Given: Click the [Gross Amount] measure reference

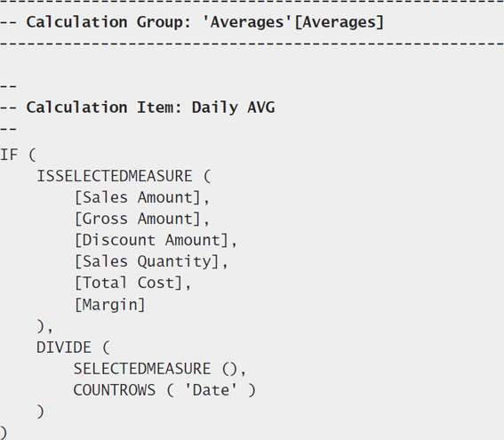Looking at the screenshot, I should 138,219.
